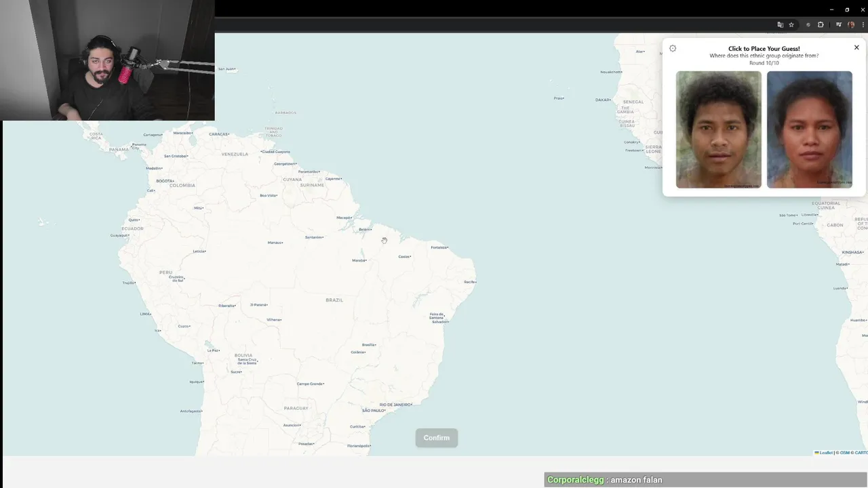
Task: Place guess on Recife
Action: tap(470, 281)
